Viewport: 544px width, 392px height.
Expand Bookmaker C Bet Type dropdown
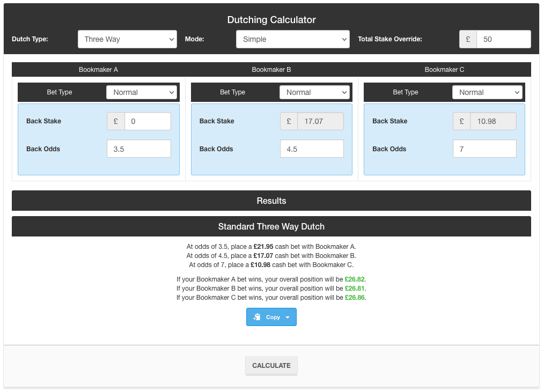pyautogui.click(x=487, y=92)
